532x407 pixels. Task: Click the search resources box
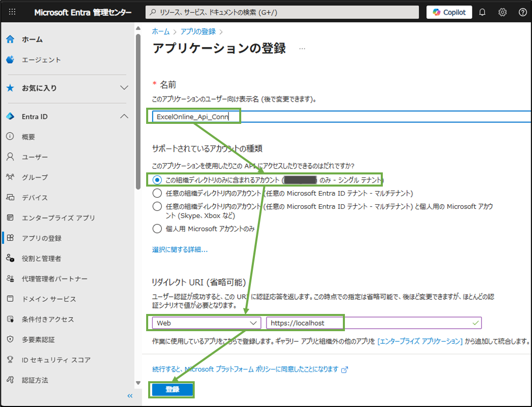282,12
